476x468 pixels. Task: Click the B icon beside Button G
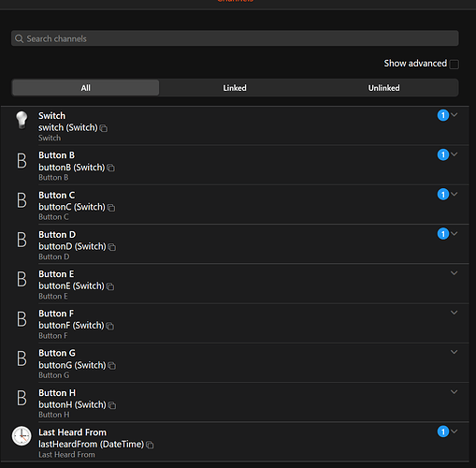(22, 358)
